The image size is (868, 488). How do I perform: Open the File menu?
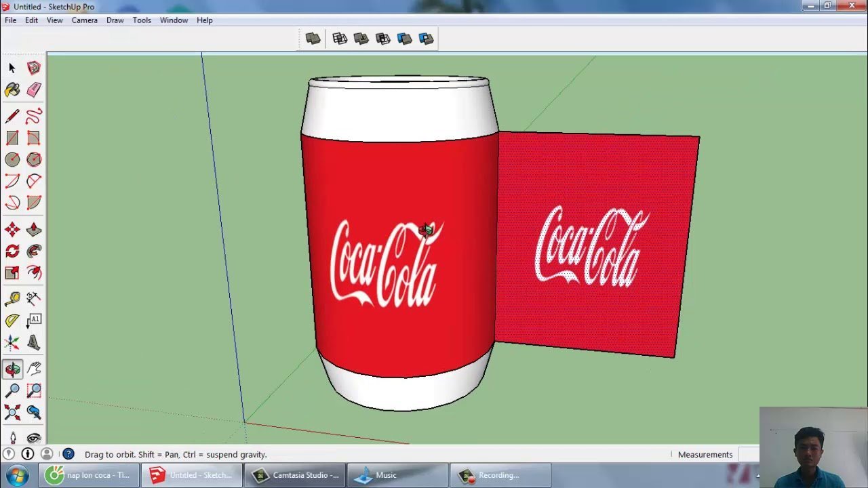coord(11,20)
